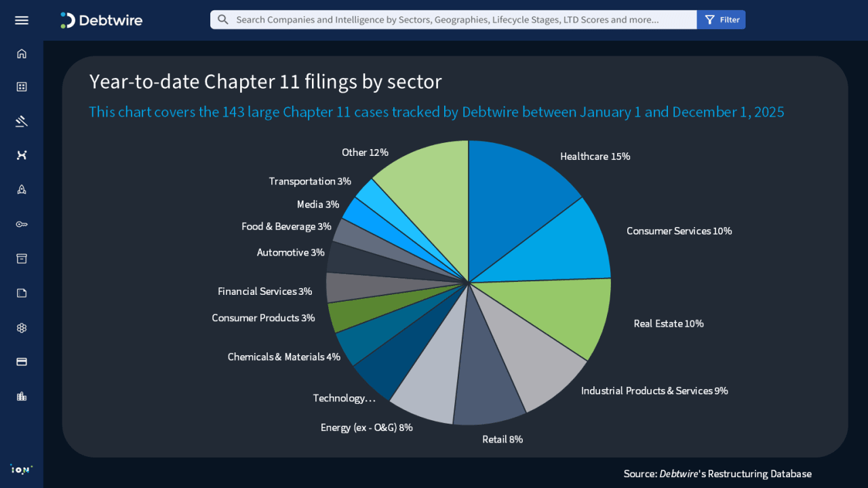Click the flower-shaped icon in the sidebar
868x488 pixels.
22,328
